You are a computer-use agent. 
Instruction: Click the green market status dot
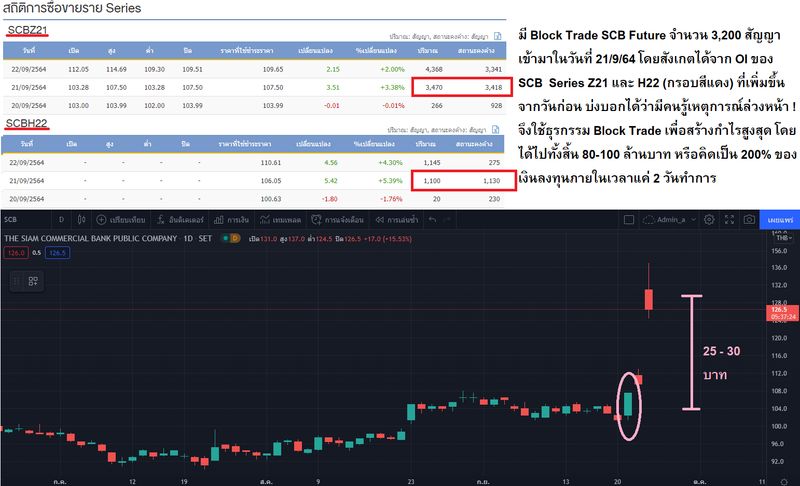[x=225, y=238]
